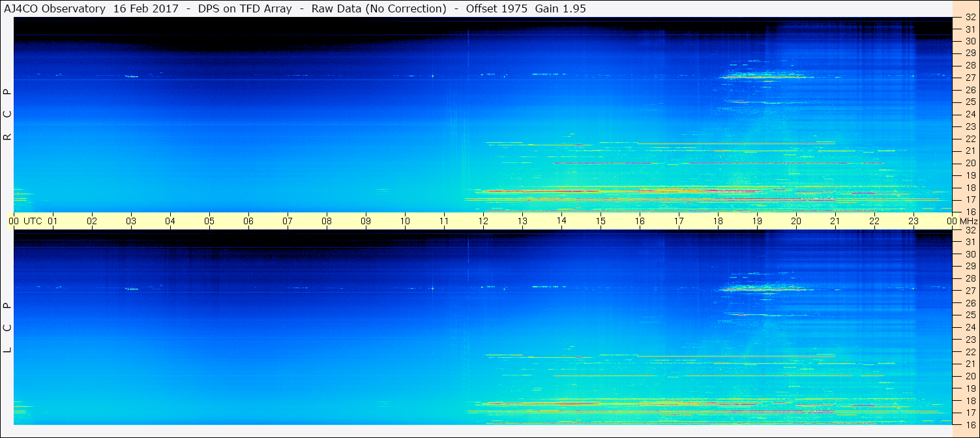Select the 22 MHz label in the RCP panel
This screenshot has width=980, height=438.
click(x=970, y=139)
